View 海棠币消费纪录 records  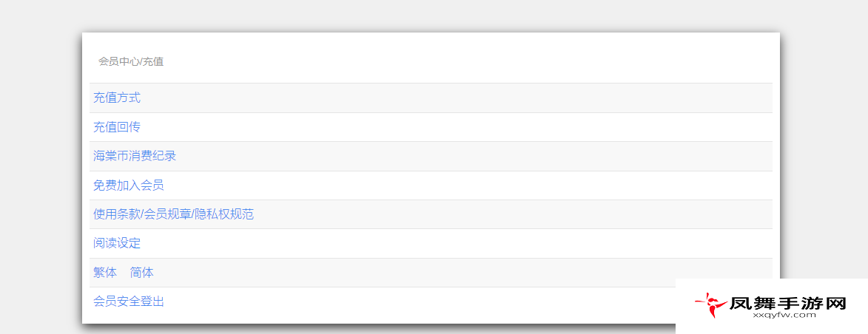(135, 156)
